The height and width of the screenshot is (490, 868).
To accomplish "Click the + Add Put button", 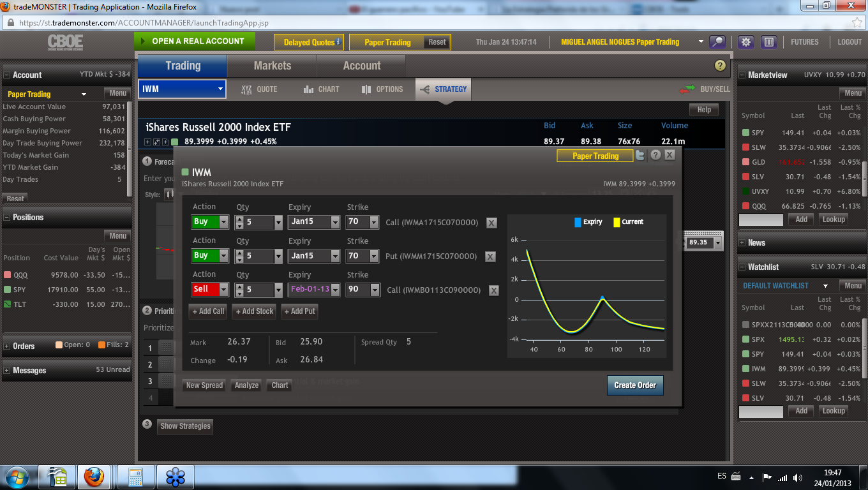I will coord(299,311).
